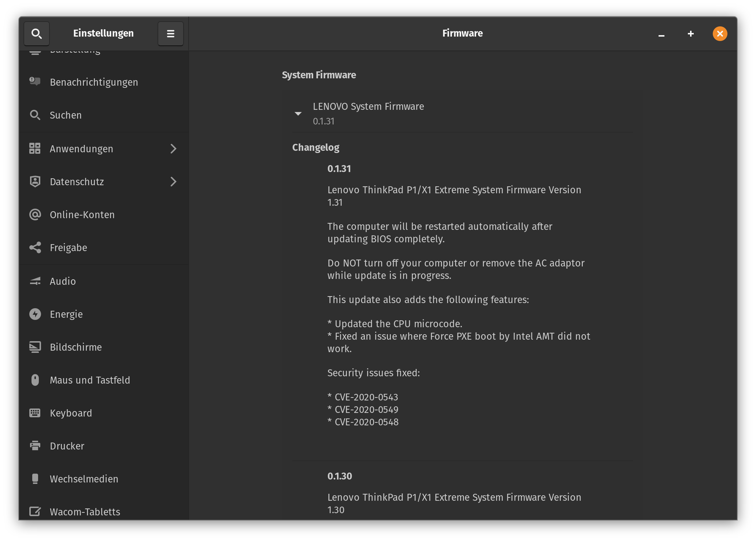Click the Drucker printer icon
Image resolution: width=756 pixels, height=541 pixels.
tap(35, 446)
